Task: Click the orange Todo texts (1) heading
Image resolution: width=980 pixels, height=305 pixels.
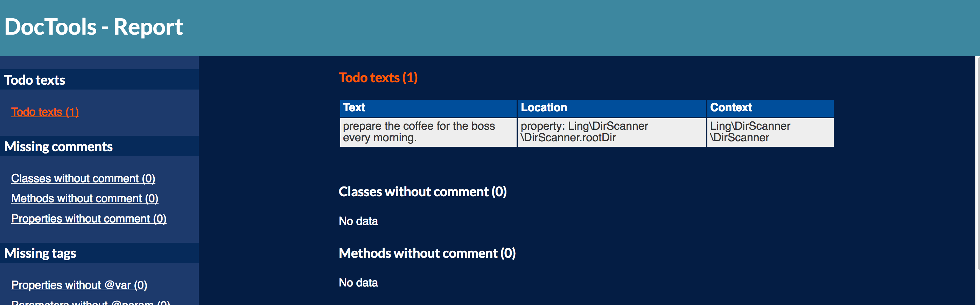Action: pyautogui.click(x=379, y=78)
